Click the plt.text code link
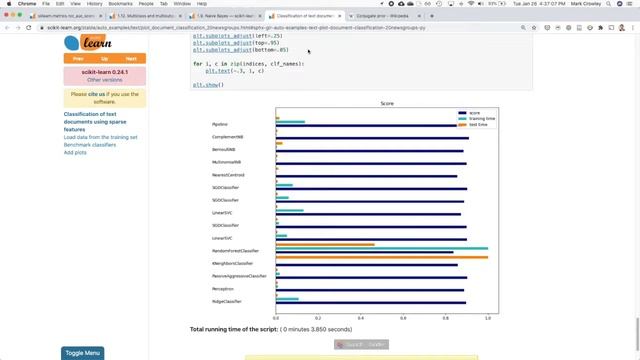640x360 pixels. pos(218,71)
